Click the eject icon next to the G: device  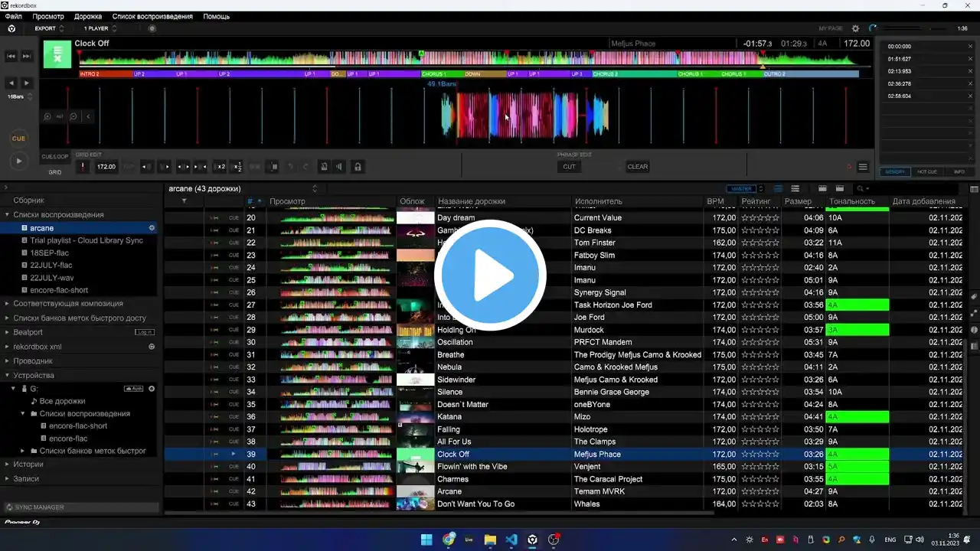pos(152,389)
